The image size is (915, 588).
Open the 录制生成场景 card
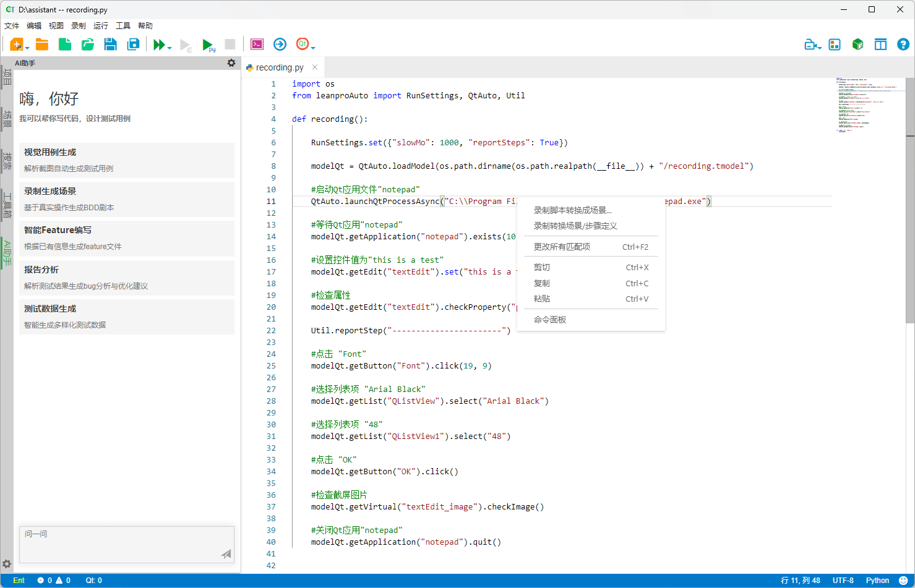pos(127,199)
